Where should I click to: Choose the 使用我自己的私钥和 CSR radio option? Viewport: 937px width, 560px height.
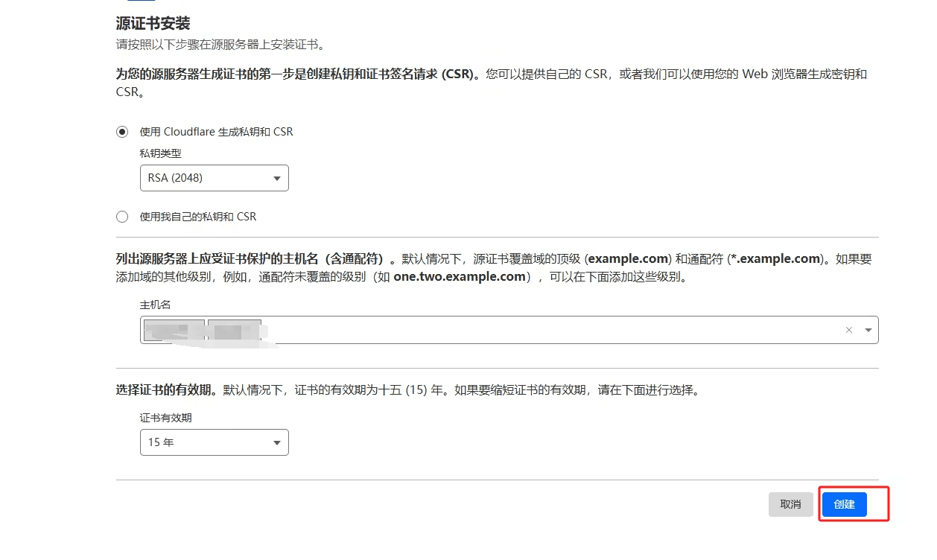[x=122, y=217]
